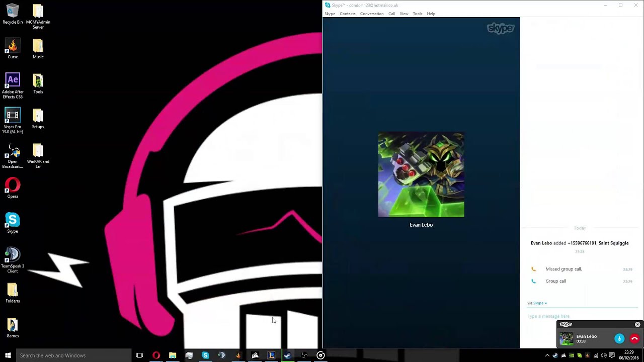
Task: Open the Contacts menu
Action: pyautogui.click(x=348, y=14)
